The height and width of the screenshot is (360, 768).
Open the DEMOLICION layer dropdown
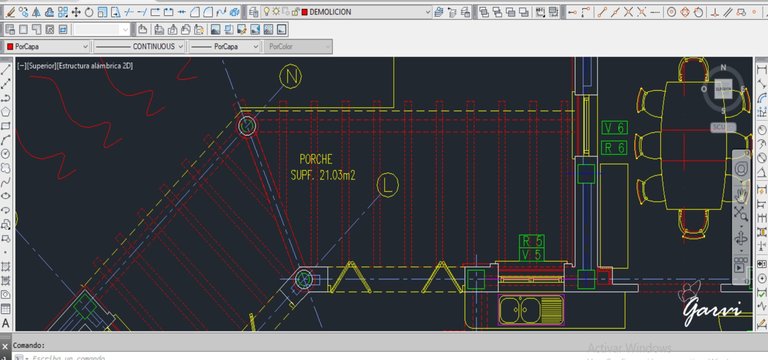[428, 12]
